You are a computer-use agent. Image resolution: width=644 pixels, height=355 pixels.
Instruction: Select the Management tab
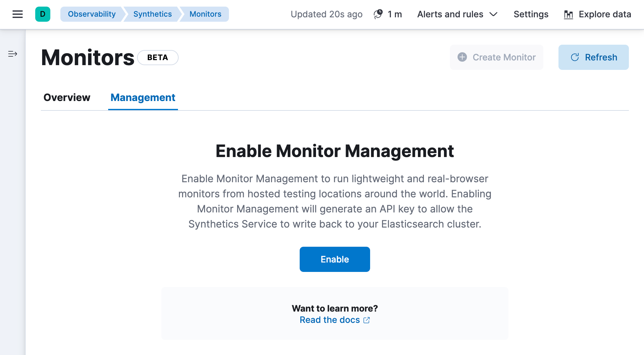click(143, 97)
